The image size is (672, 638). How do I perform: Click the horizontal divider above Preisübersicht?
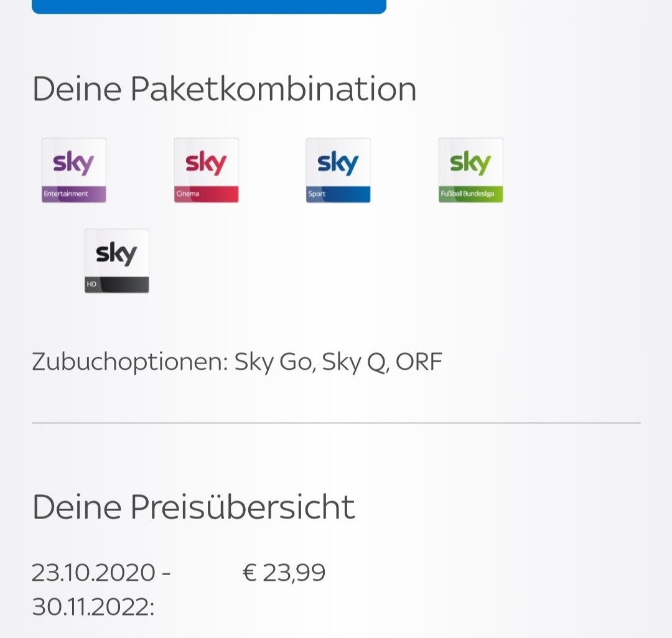pyautogui.click(x=336, y=423)
